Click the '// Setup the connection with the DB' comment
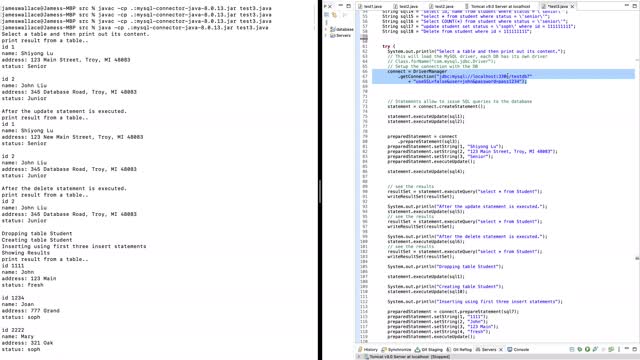This screenshot has width=640, height=360. click(x=433, y=67)
